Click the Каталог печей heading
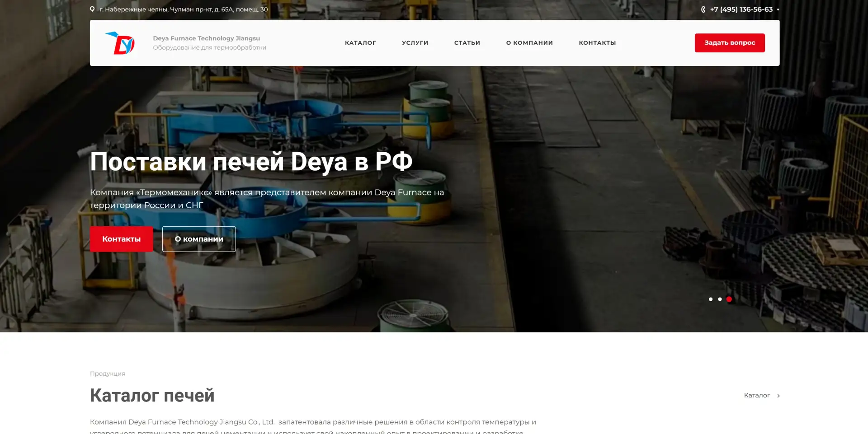The image size is (868, 434). (x=152, y=395)
